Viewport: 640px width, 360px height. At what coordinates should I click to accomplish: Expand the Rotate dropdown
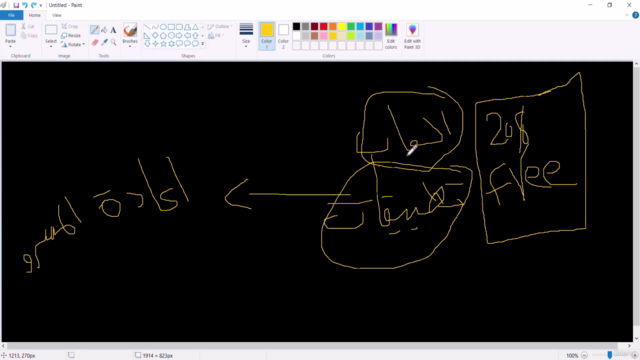coord(84,44)
